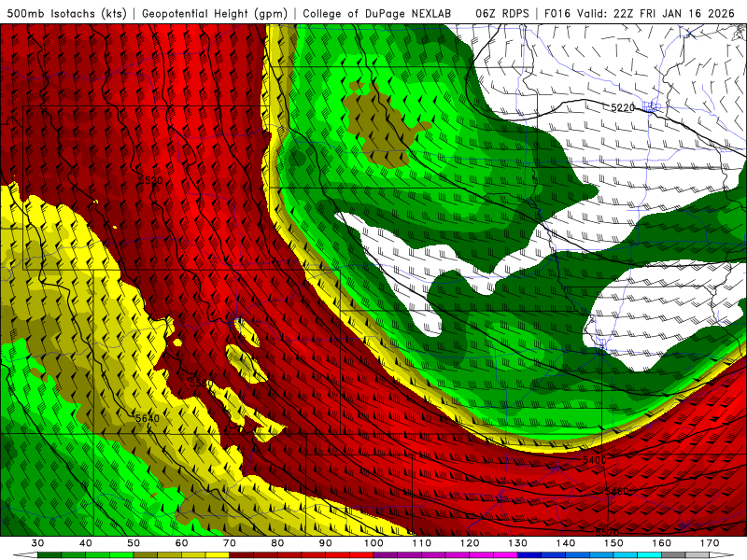Click the 150 value on the color scale
Viewport: 747px width, 560px height.
[x=613, y=543]
